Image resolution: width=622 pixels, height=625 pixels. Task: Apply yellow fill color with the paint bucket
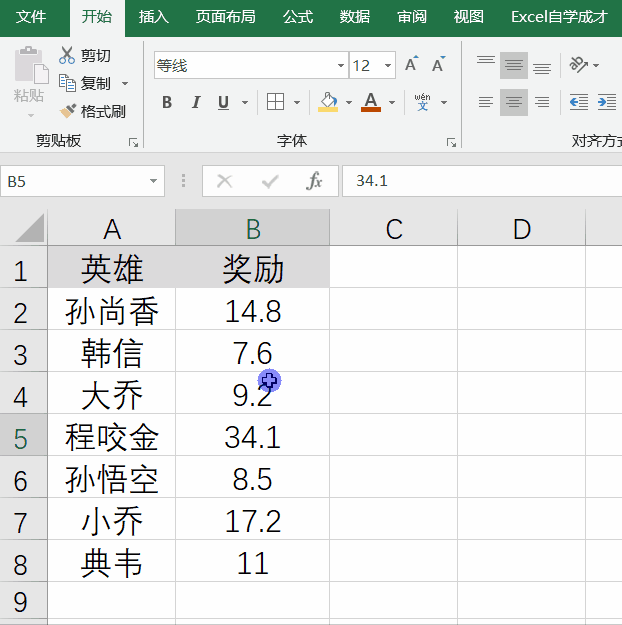[x=328, y=102]
